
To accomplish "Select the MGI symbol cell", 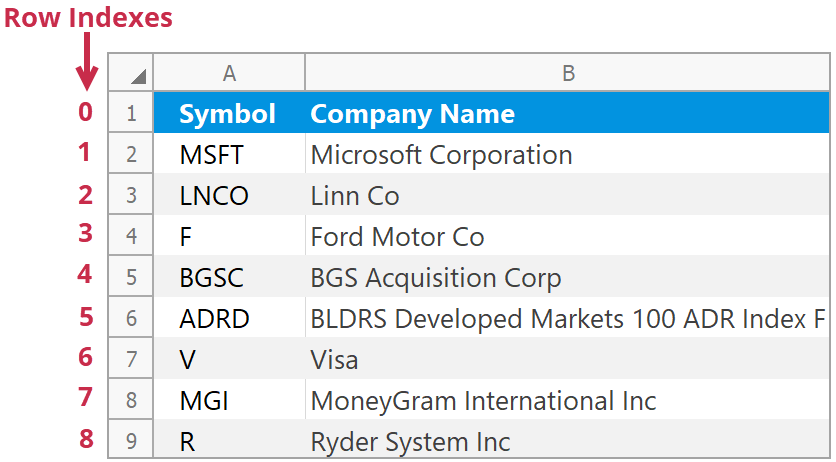I will click(x=228, y=401).
